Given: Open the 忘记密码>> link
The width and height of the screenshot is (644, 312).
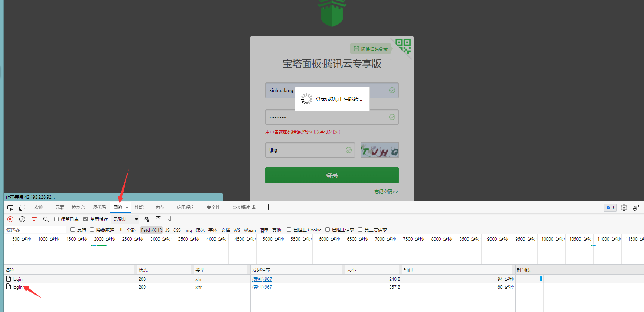Looking at the screenshot, I should click(x=386, y=192).
